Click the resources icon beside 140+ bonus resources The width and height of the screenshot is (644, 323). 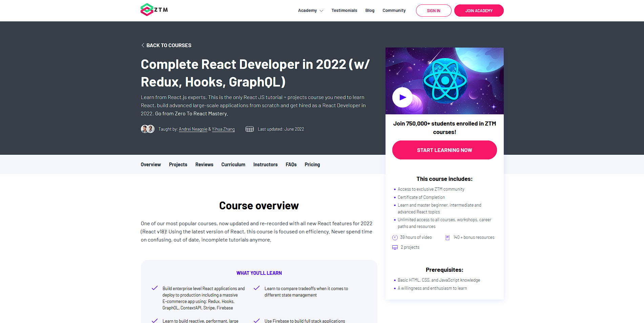tap(448, 237)
